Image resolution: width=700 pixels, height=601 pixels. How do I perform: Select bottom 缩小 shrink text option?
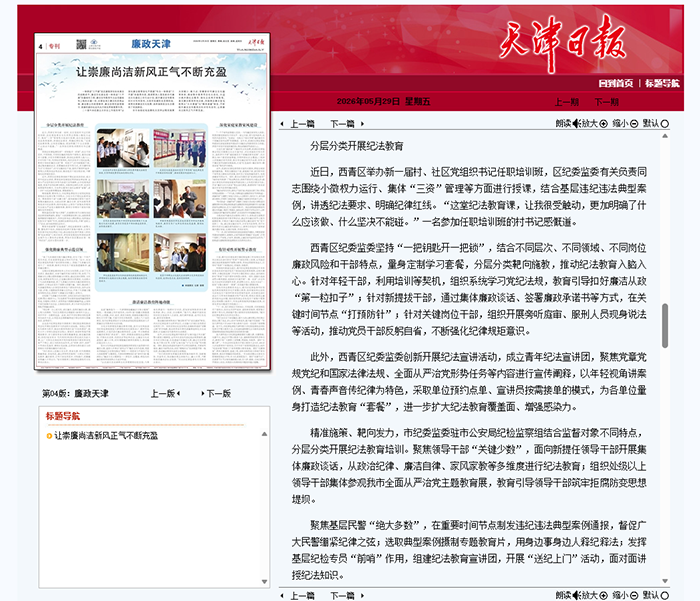[625, 595]
